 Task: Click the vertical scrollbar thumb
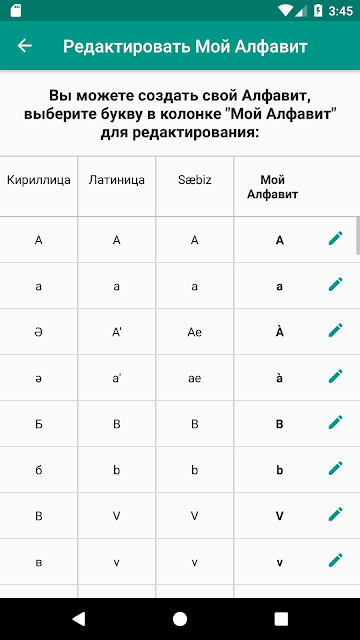[358, 236]
